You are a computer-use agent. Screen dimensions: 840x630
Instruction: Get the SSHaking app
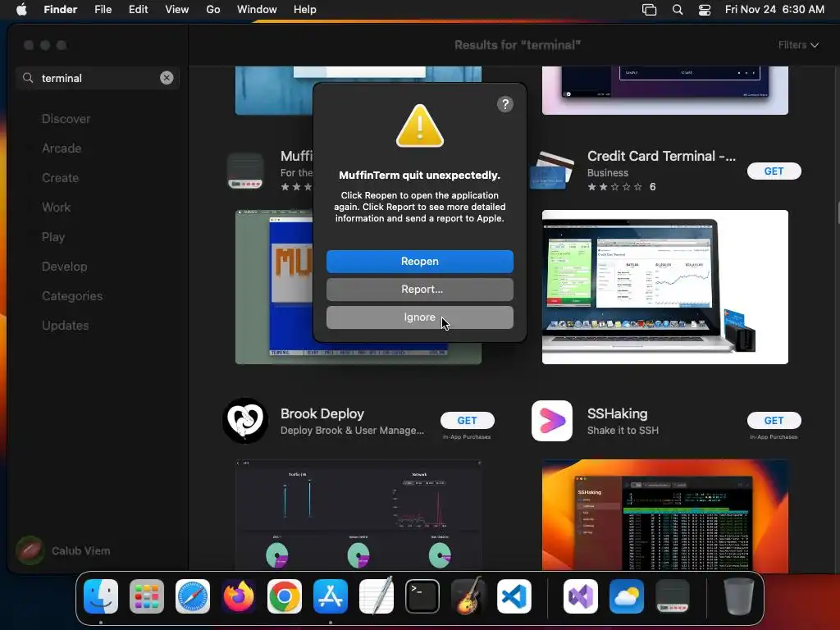click(x=774, y=421)
